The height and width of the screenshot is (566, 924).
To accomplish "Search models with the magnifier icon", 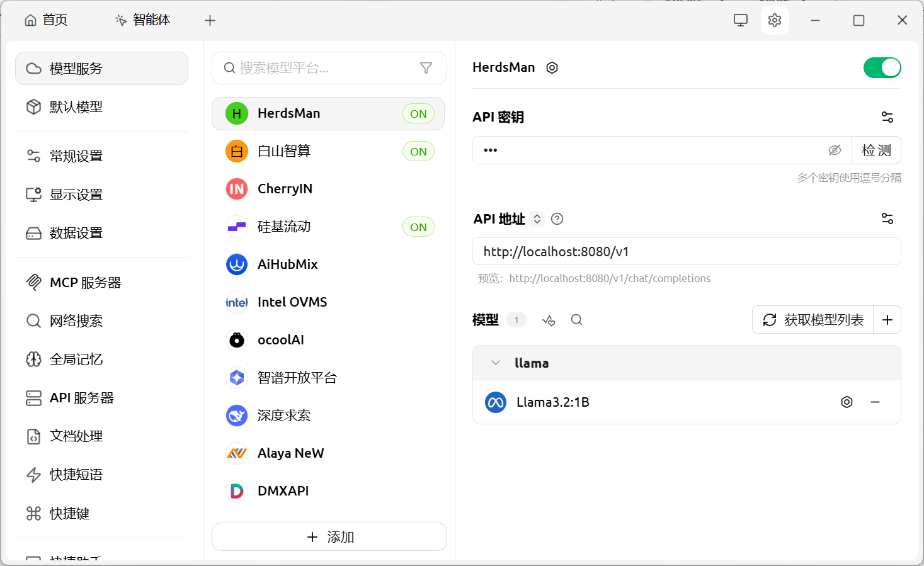I will (576, 320).
